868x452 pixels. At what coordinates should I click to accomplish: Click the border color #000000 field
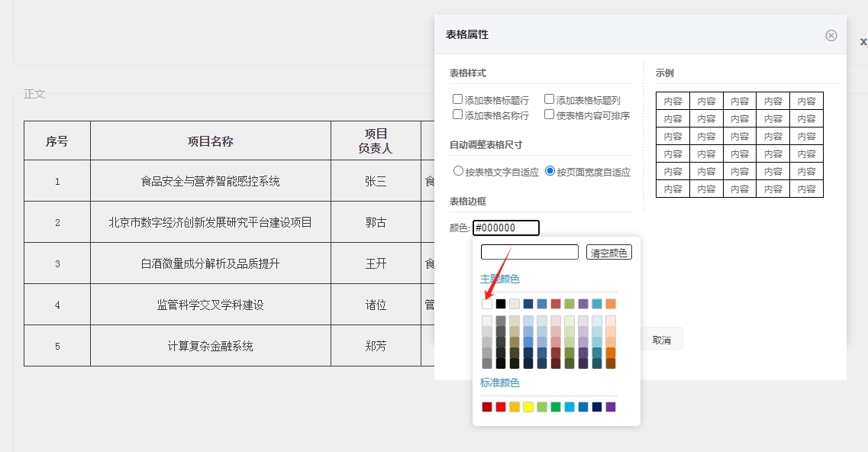point(506,228)
